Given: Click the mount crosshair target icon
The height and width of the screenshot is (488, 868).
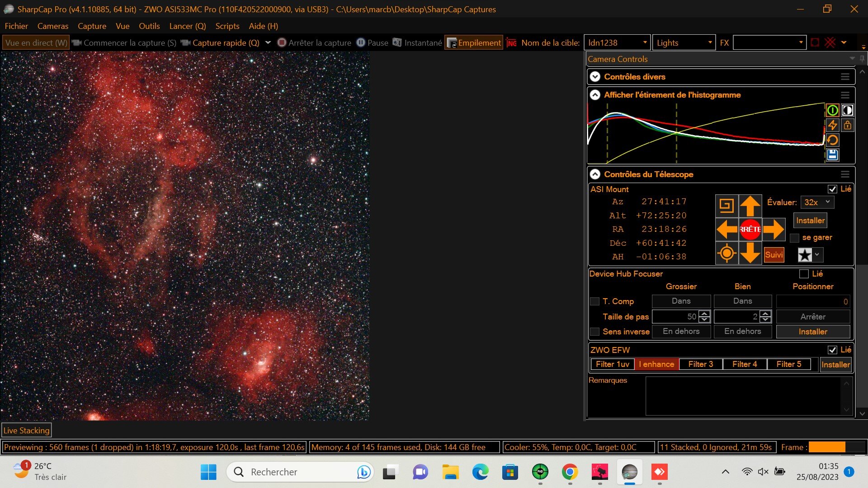Looking at the screenshot, I should pos(727,253).
